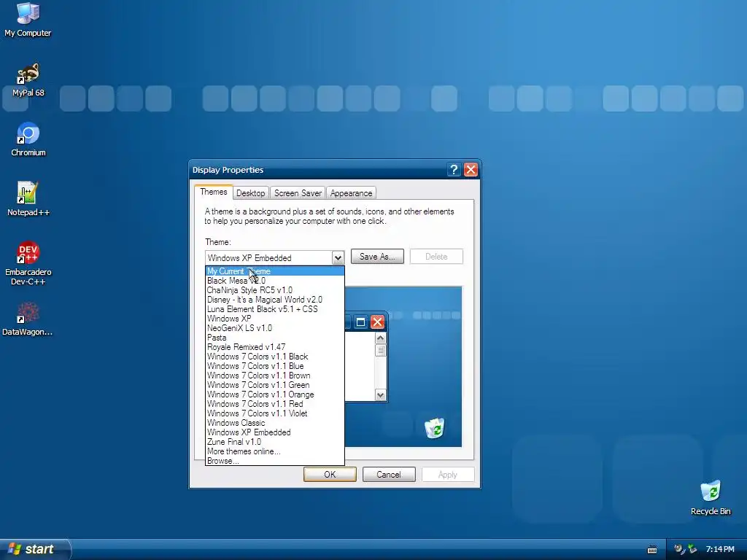Viewport: 747px width, 560px height.
Task: Select the Notepad++ desktop shortcut
Action: [28, 200]
